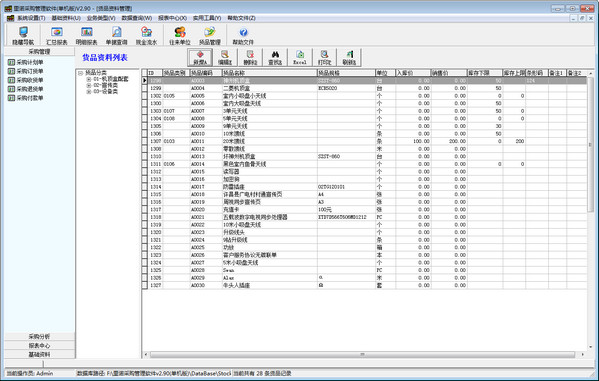Open the 业务类型(V) menu
Image resolution: width=599 pixels, height=381 pixels.
coord(101,18)
